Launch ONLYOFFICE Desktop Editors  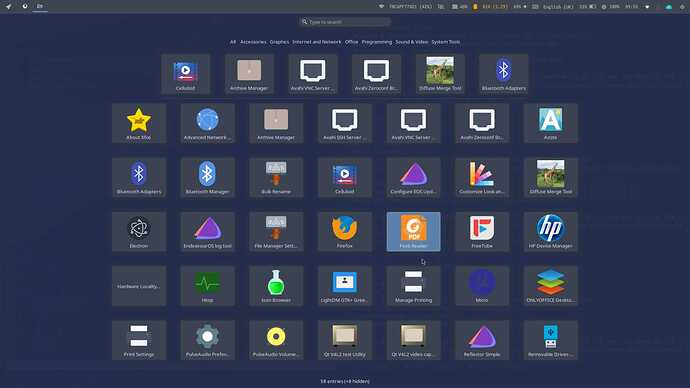pyautogui.click(x=551, y=286)
